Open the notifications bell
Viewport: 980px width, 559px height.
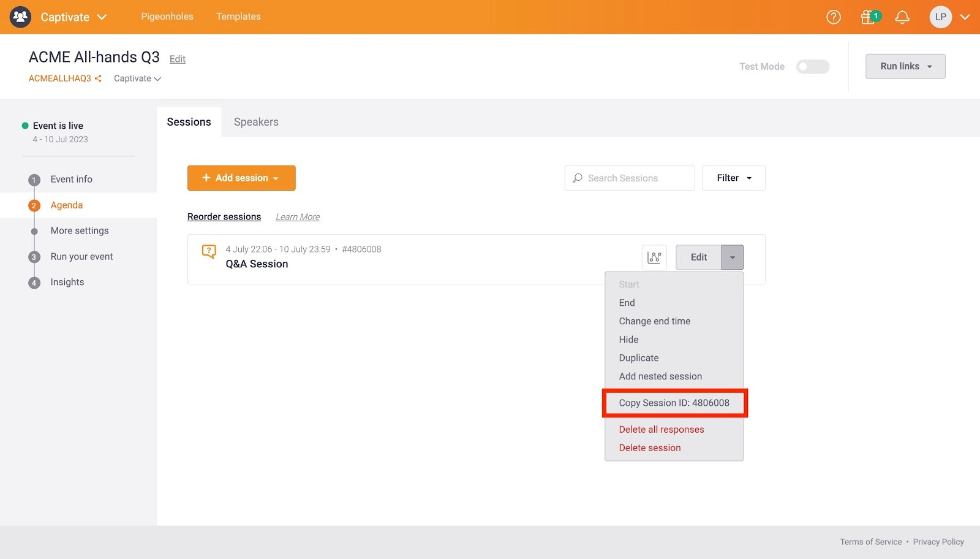click(x=902, y=17)
